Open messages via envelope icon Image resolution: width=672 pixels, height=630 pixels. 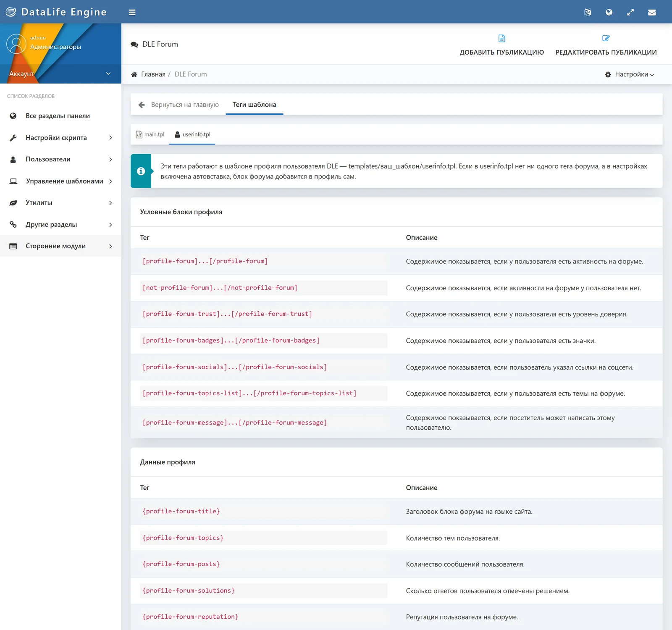pos(652,12)
